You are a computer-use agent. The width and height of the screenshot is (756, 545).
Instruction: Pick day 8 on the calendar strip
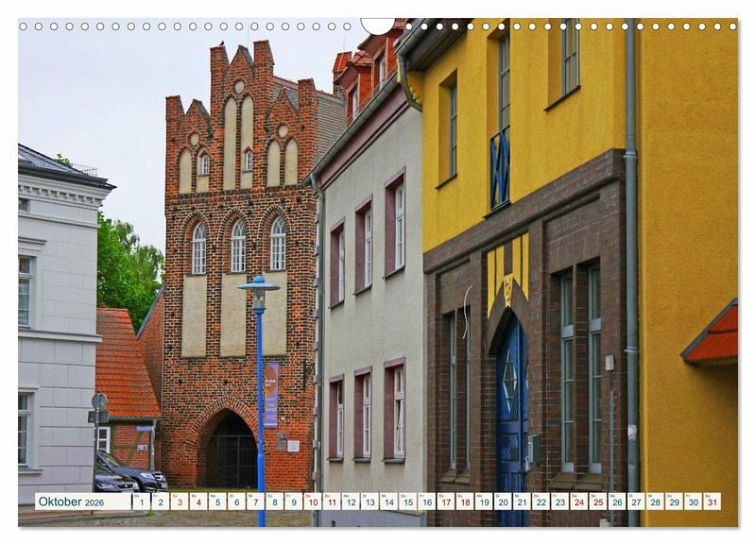point(274,502)
